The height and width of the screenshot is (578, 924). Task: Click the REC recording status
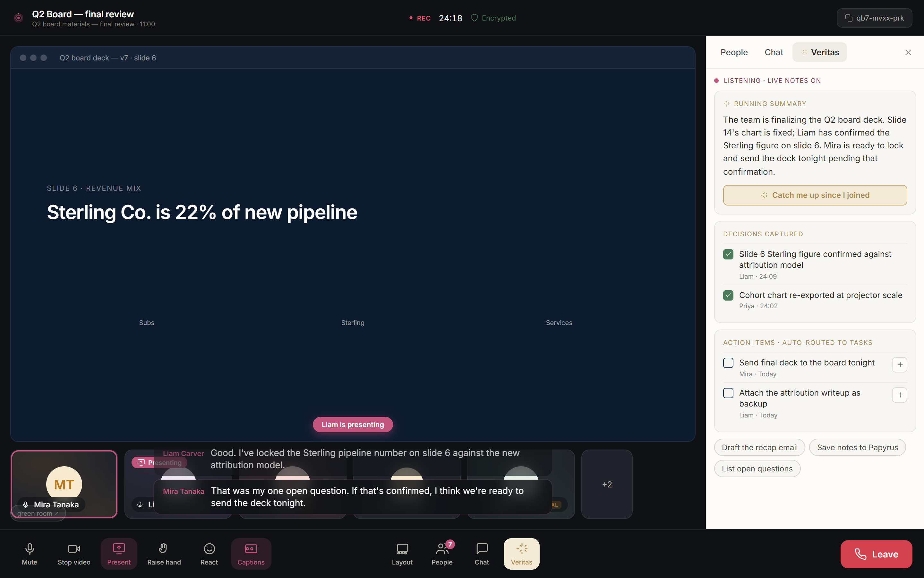coord(420,18)
